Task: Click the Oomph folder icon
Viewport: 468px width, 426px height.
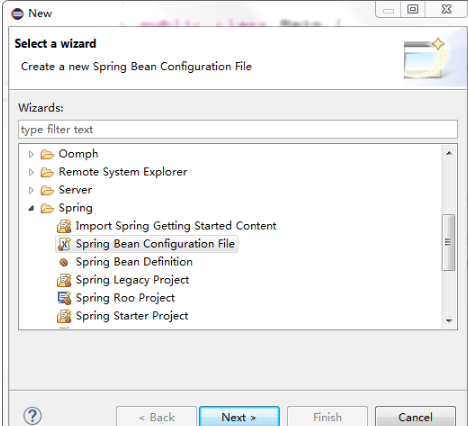Action: 47,154
